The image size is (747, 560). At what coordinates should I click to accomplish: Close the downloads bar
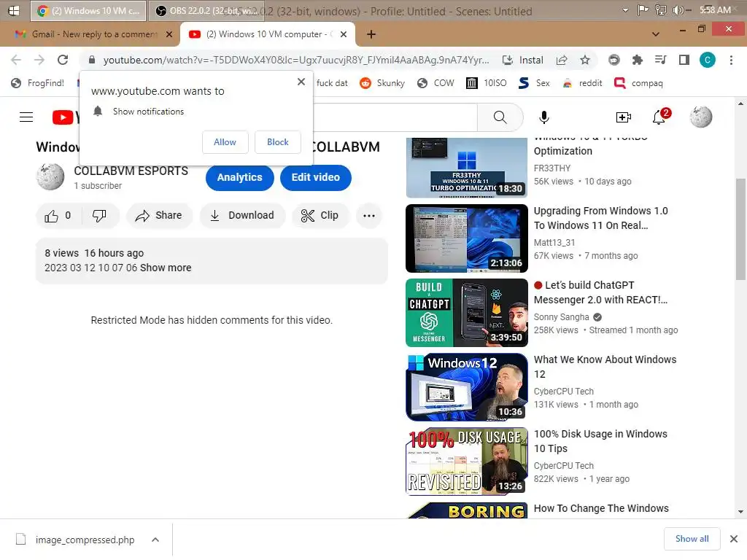coord(734,539)
